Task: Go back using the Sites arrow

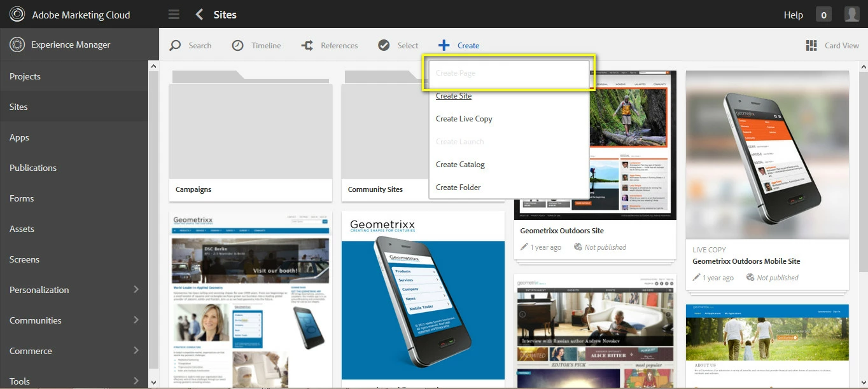Action: point(200,15)
